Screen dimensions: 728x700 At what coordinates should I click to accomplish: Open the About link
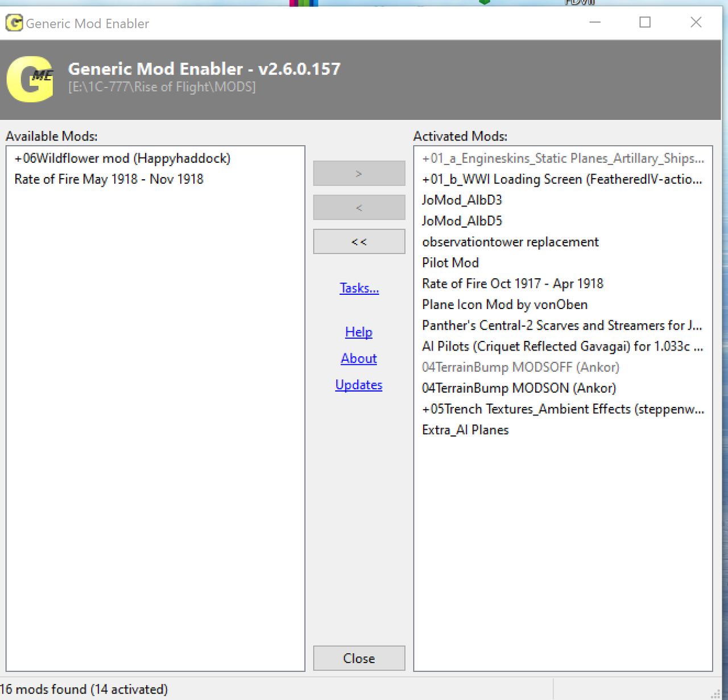point(359,359)
